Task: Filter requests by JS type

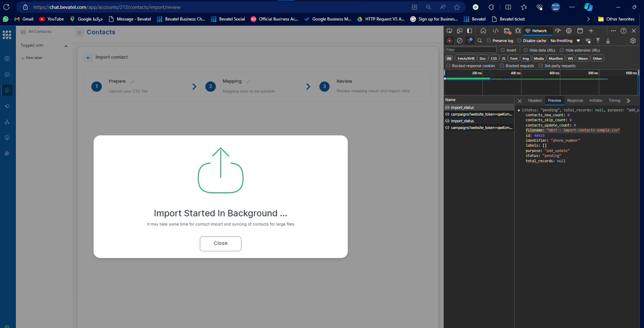Action: (x=503, y=58)
